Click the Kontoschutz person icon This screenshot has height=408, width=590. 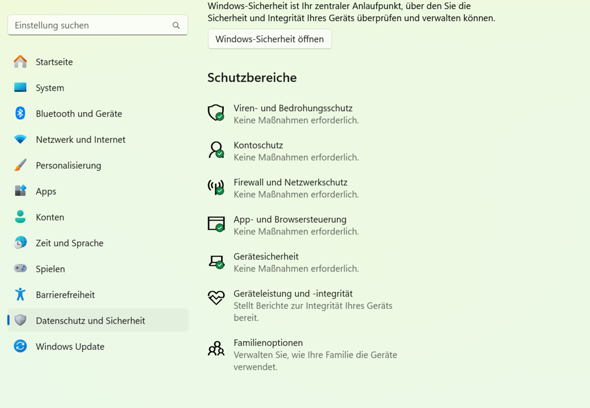click(216, 149)
